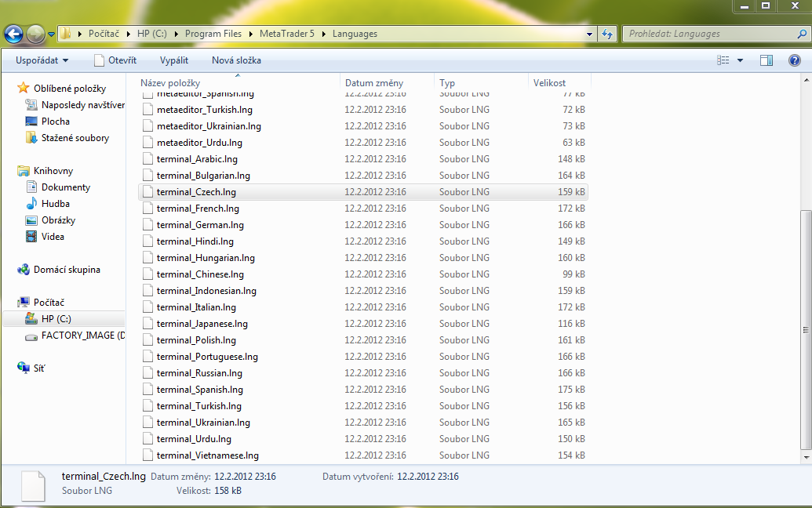Click the change view icon

pyautogui.click(x=723, y=60)
